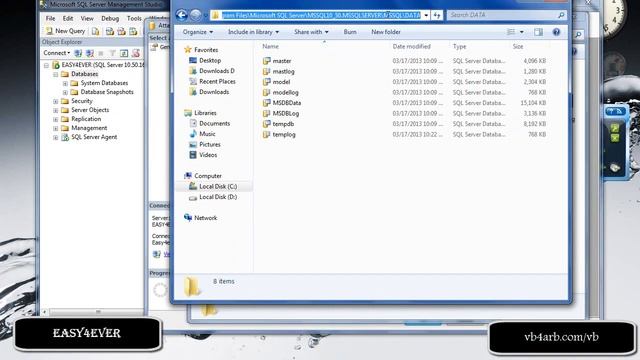The width and height of the screenshot is (640, 360).
Task: Expand the Security node
Action: [56, 101]
